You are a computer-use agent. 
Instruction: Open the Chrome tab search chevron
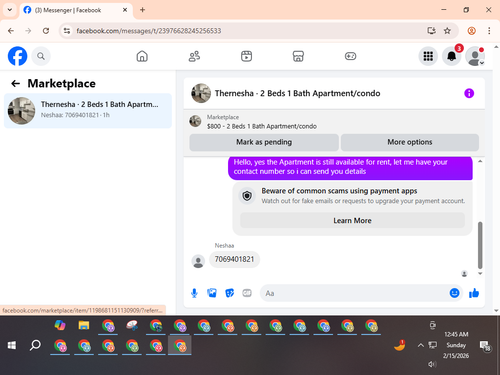click(10, 10)
